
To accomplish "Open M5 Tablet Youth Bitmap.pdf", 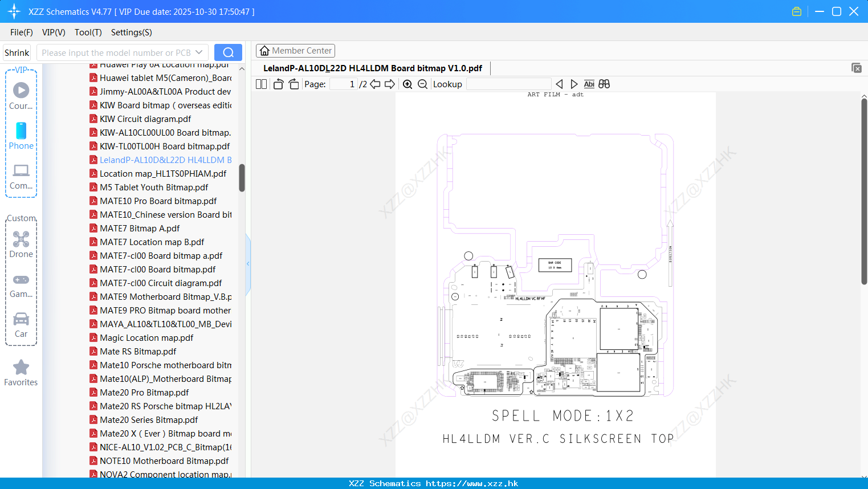I will pos(149,188).
